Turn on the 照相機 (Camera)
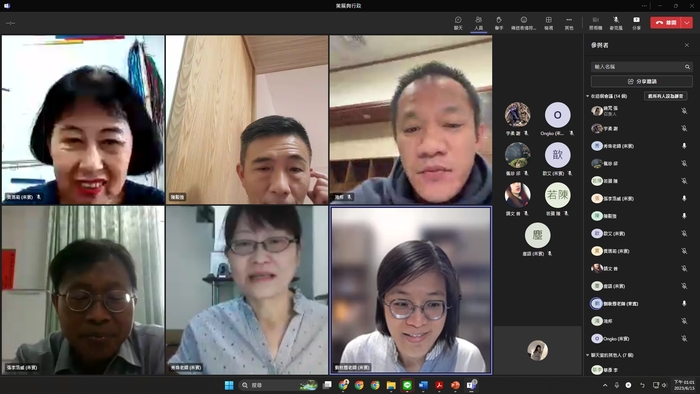The height and width of the screenshot is (394, 700). 596,23
